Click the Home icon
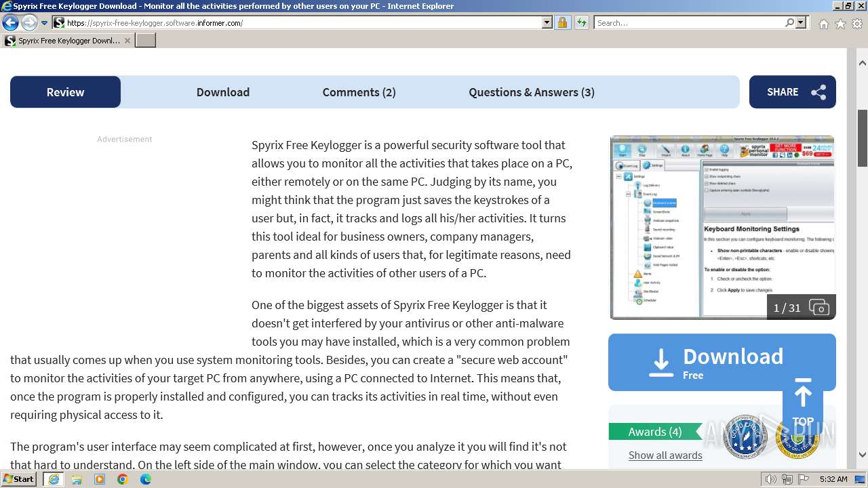 tap(823, 24)
